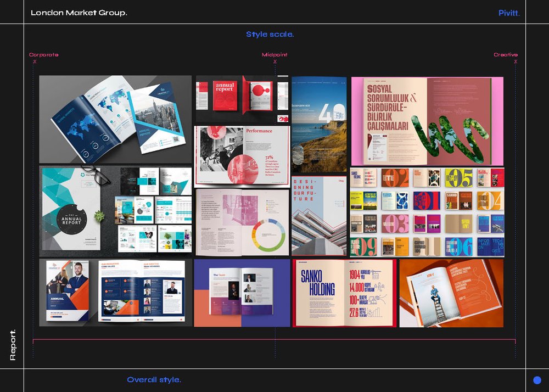
Task: Click the X marker under Creative
Action: pyautogui.click(x=516, y=61)
